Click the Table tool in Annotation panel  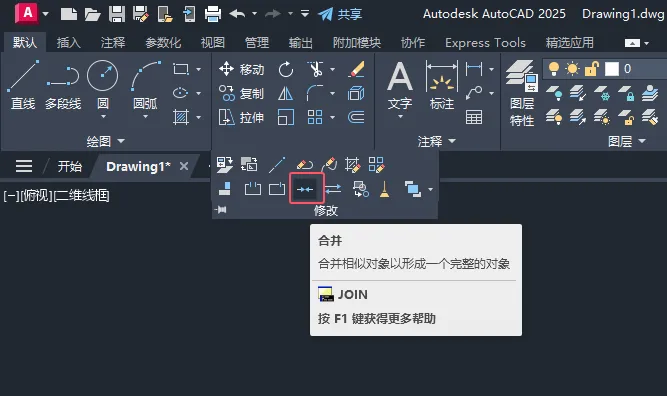tap(474, 117)
